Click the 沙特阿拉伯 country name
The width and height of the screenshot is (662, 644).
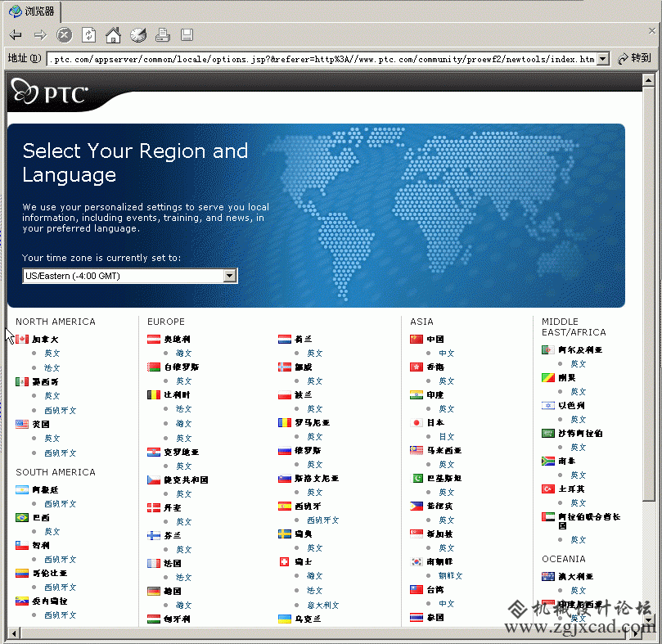pyautogui.click(x=580, y=433)
